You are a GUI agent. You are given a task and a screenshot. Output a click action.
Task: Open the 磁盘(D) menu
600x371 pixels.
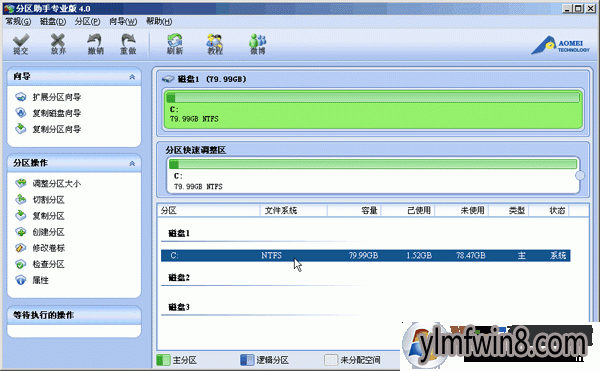click(x=53, y=21)
